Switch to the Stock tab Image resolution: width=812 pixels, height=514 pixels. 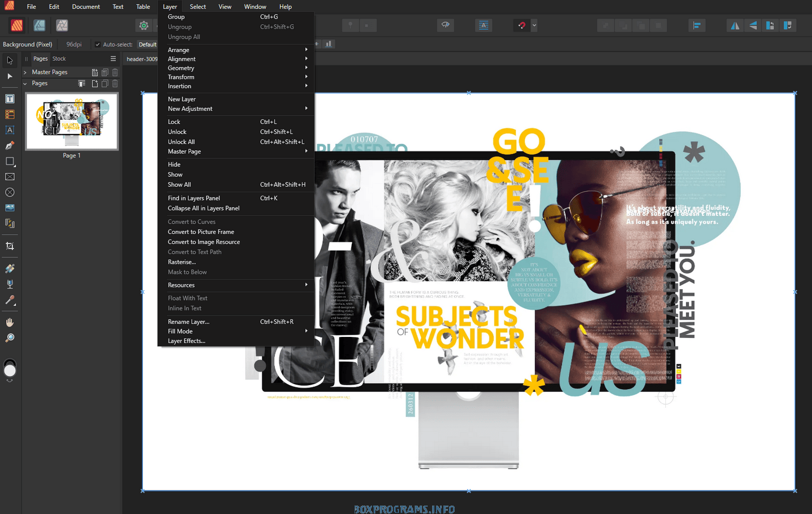[59, 58]
